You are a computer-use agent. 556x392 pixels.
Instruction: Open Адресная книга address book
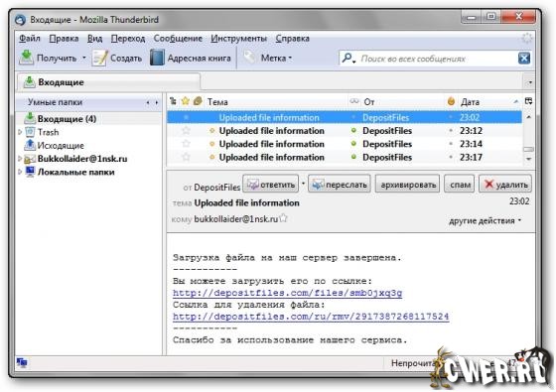(x=191, y=59)
